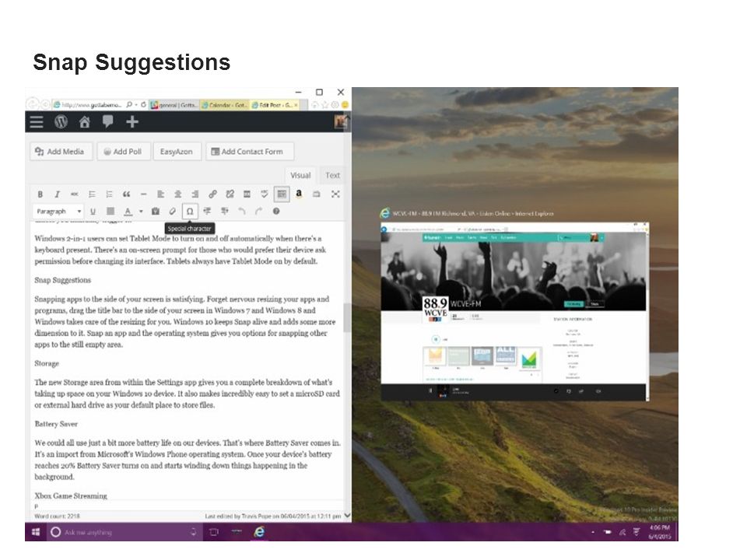
Task: Click the EasyAzon button
Action: click(177, 152)
